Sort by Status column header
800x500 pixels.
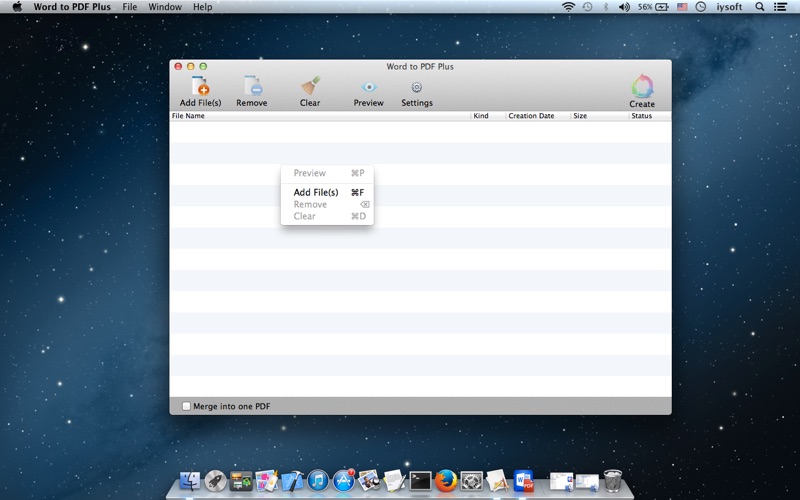click(x=650, y=116)
